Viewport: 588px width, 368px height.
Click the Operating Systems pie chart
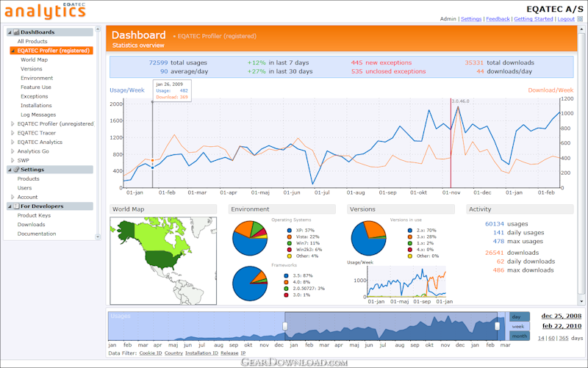(250, 238)
